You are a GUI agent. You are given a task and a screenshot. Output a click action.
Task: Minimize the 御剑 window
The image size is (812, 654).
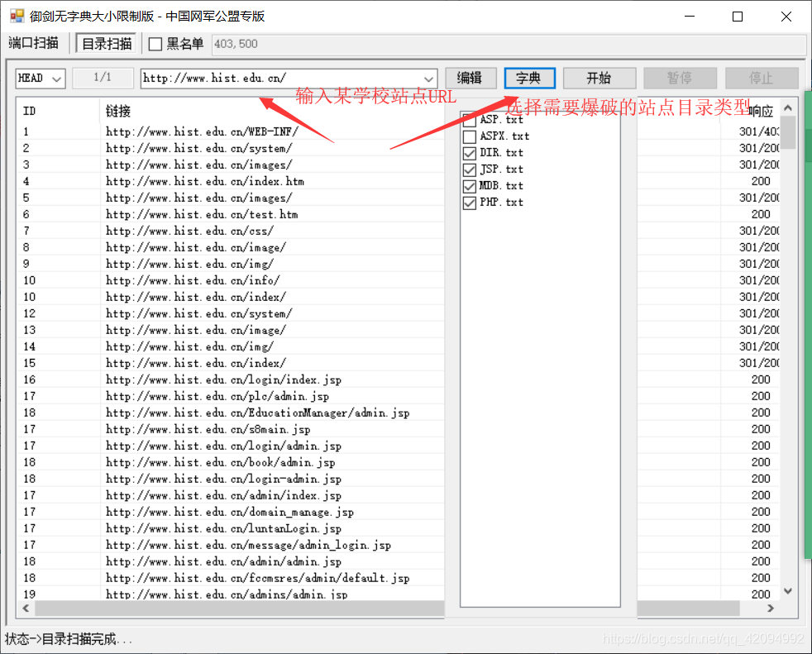690,17
